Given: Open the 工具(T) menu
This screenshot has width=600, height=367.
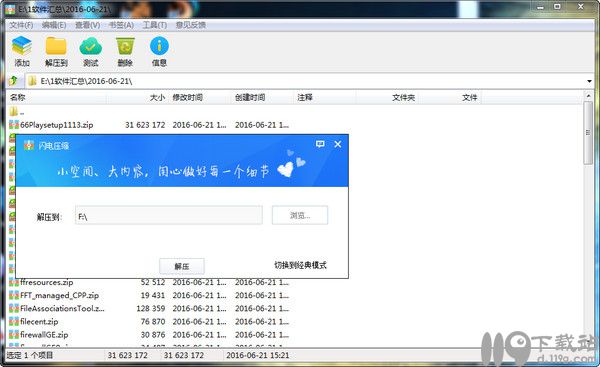Looking at the screenshot, I should pos(155,25).
